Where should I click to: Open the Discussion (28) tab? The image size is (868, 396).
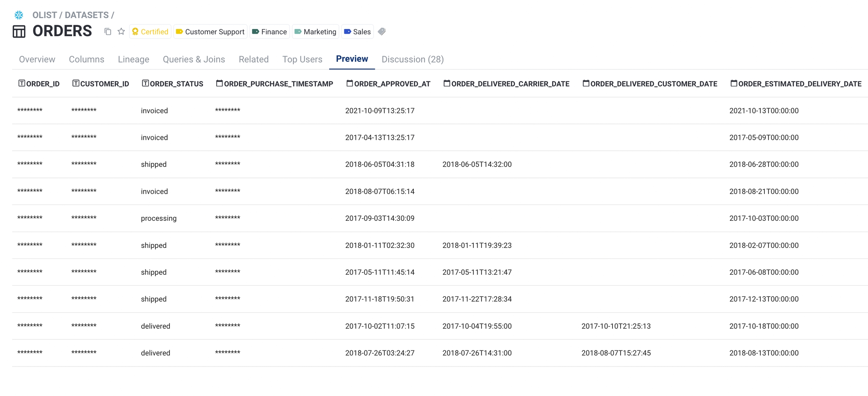point(413,59)
